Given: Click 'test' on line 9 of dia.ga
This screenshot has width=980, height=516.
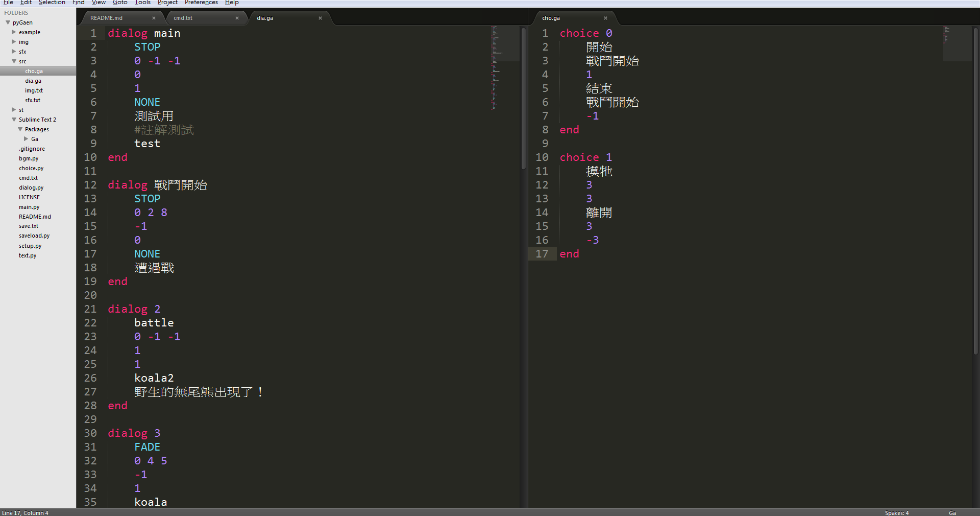Looking at the screenshot, I should (x=147, y=144).
